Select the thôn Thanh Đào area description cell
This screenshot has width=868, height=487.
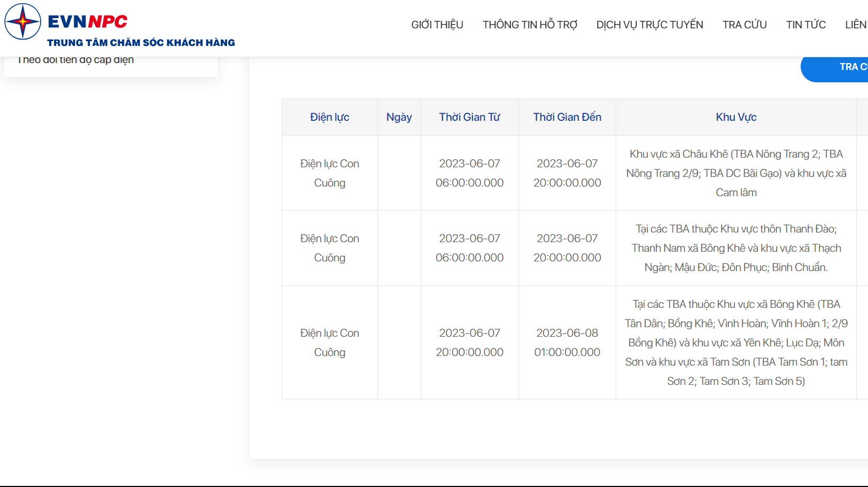pos(735,248)
